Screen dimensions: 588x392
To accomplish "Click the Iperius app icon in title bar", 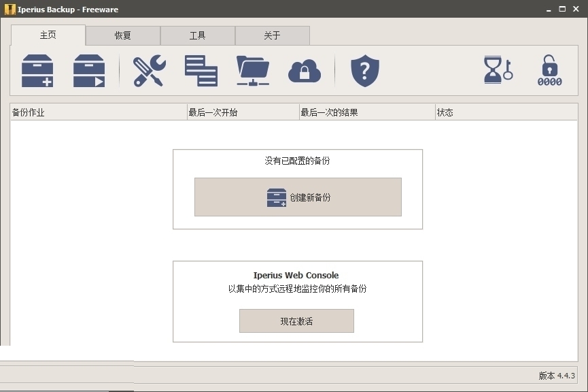I will point(10,10).
